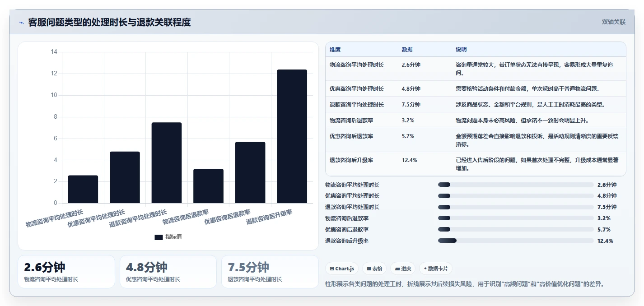This screenshot has height=306, width=644.
Task: Click the 2.6分钟 progress bar for 物流咨询平均处理时长
Action: (x=516, y=185)
